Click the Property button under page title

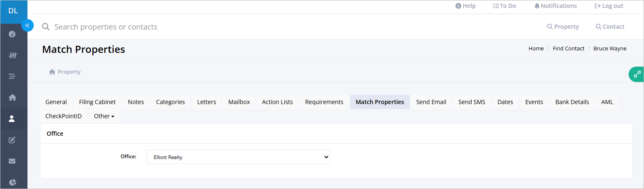coord(65,72)
